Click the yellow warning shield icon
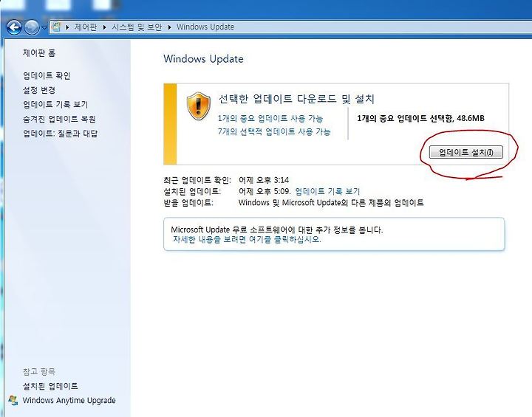The image size is (532, 417). coord(199,106)
